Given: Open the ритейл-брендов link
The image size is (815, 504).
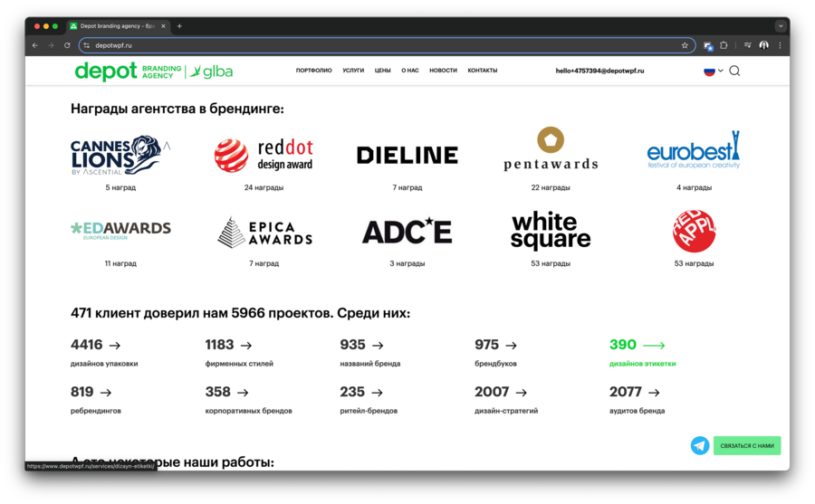Looking at the screenshot, I should point(369,411).
